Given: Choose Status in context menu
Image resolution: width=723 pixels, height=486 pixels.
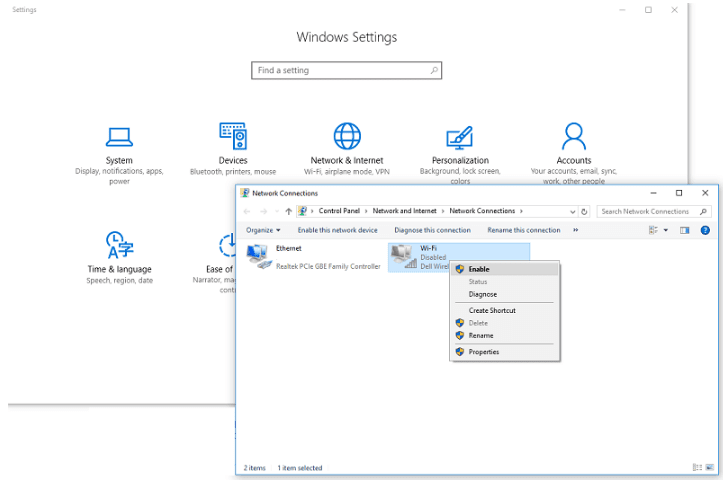Looking at the screenshot, I should pos(505,282).
